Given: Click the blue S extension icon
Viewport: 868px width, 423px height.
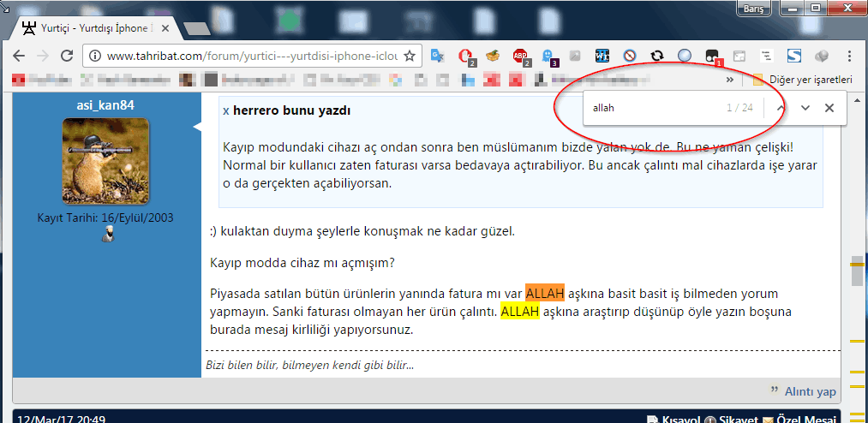Looking at the screenshot, I should (x=793, y=57).
